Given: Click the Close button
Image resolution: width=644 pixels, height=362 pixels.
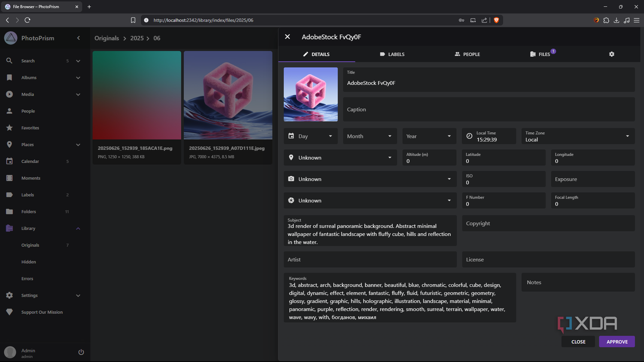Looking at the screenshot, I should pyautogui.click(x=578, y=342).
